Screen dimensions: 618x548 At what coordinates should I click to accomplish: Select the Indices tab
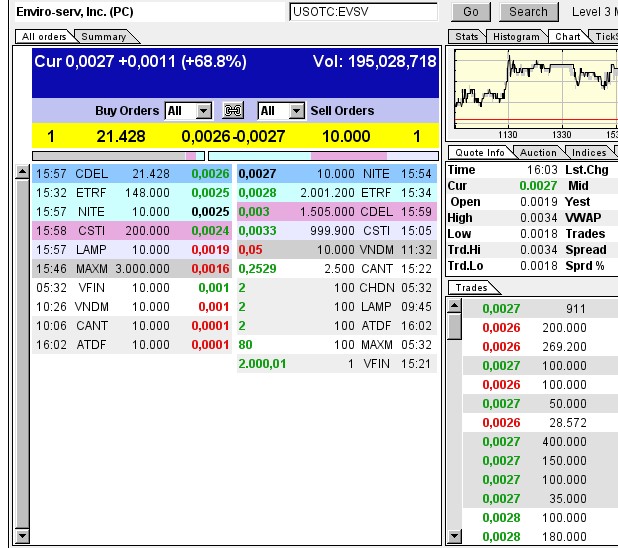coord(589,153)
